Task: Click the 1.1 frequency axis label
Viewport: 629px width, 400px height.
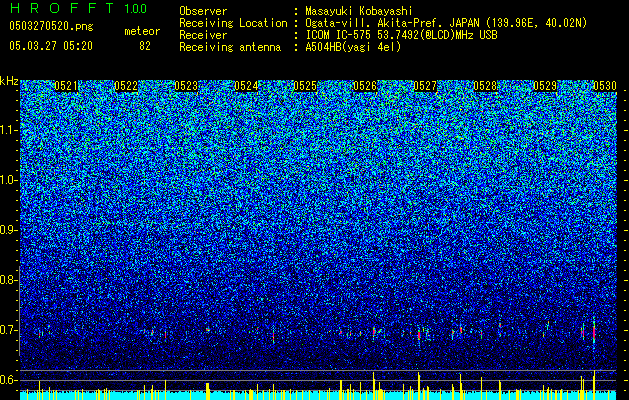Action: coord(8,130)
